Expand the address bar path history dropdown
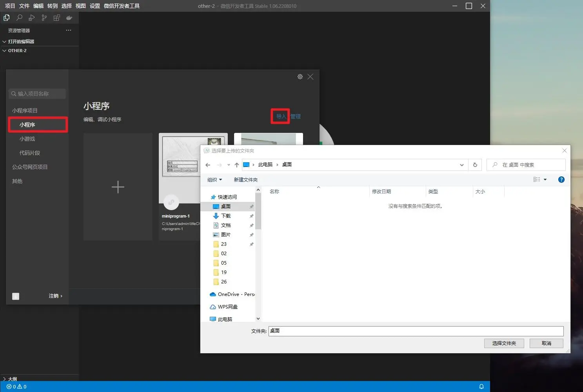The height and width of the screenshot is (392, 583). [462, 165]
